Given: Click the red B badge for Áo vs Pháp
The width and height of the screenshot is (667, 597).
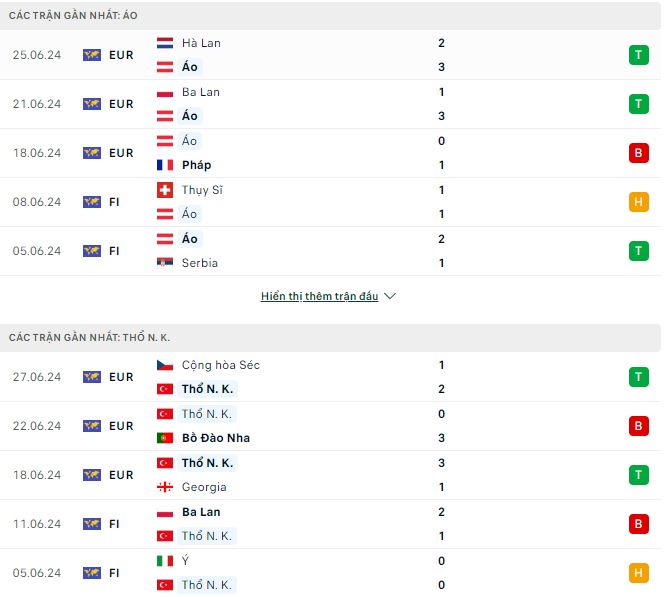Looking at the screenshot, I should click(638, 153).
